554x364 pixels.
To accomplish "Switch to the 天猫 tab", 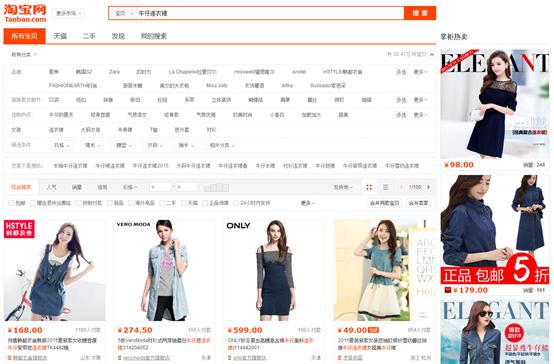I will (x=60, y=36).
